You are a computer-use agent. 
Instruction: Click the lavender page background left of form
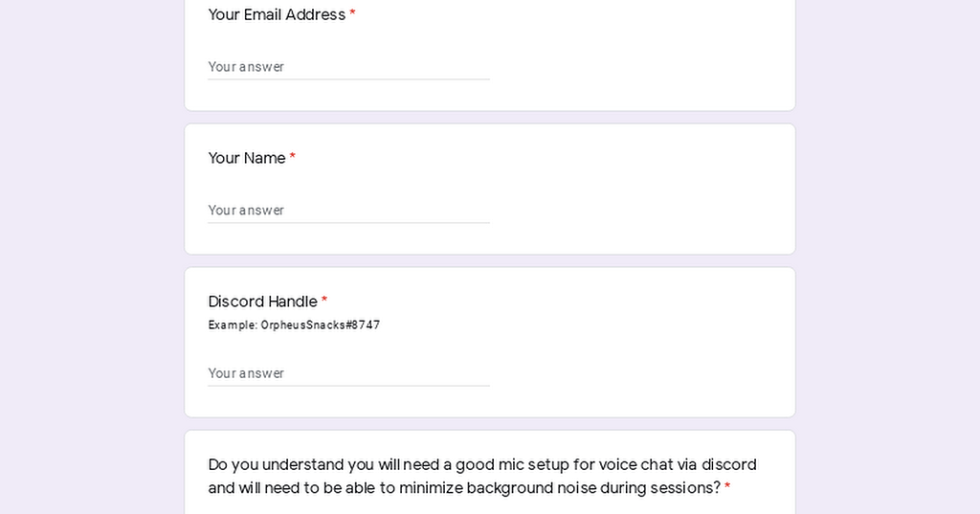pos(91,258)
